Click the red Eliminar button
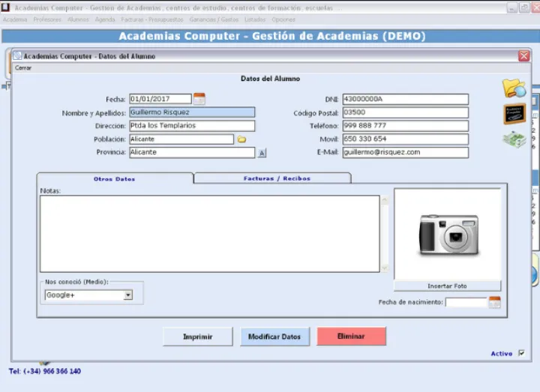Image resolution: width=540 pixels, height=392 pixels. 351,337
